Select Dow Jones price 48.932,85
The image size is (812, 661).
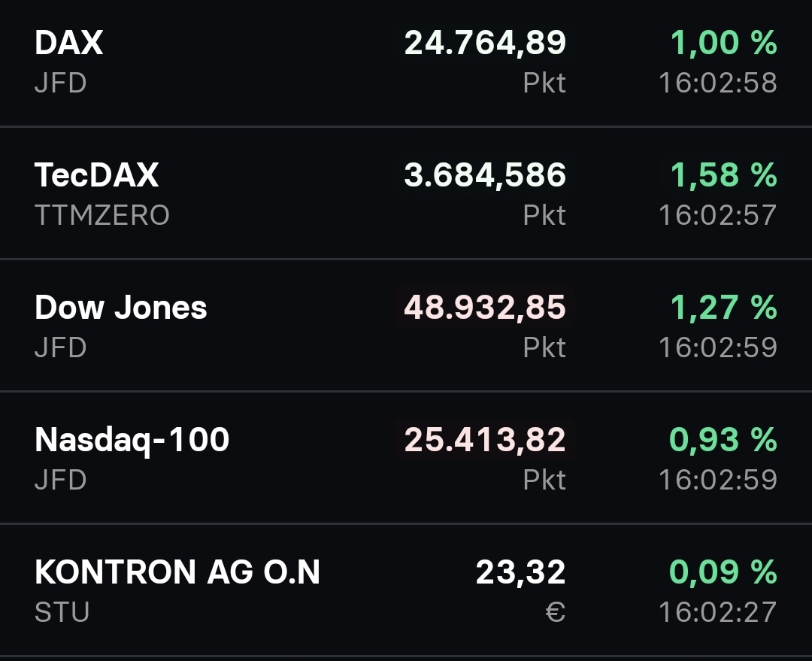[x=485, y=308]
